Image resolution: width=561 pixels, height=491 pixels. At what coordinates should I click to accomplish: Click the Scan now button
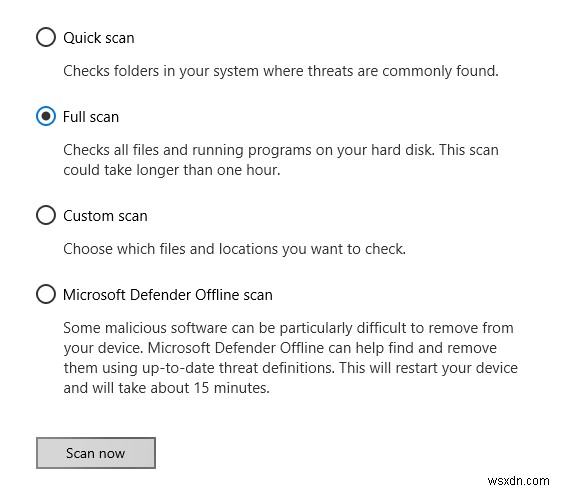coord(96,453)
